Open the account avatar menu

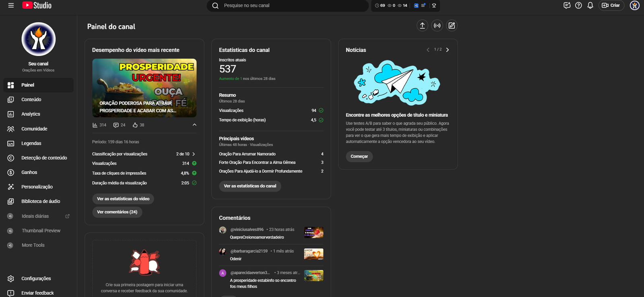635,6
